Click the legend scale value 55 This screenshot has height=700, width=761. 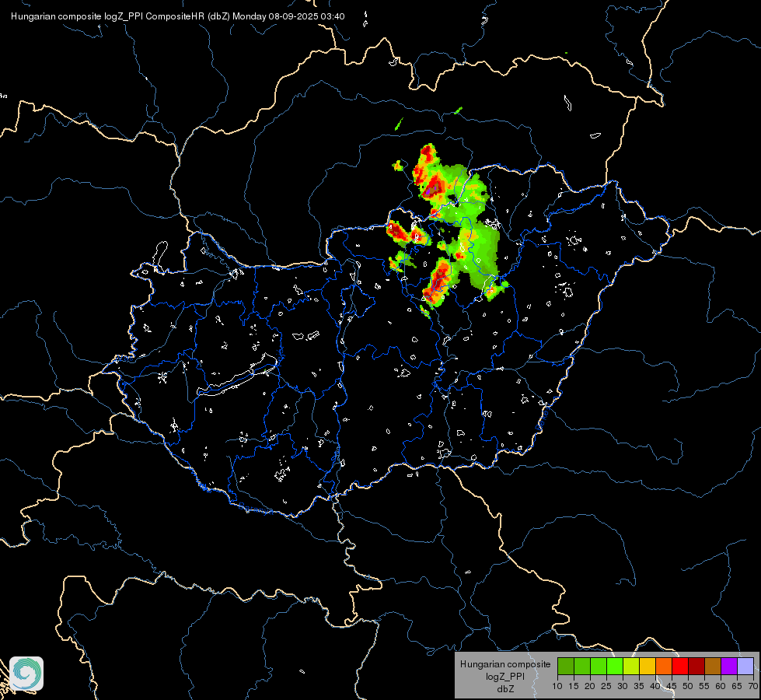coord(704,687)
